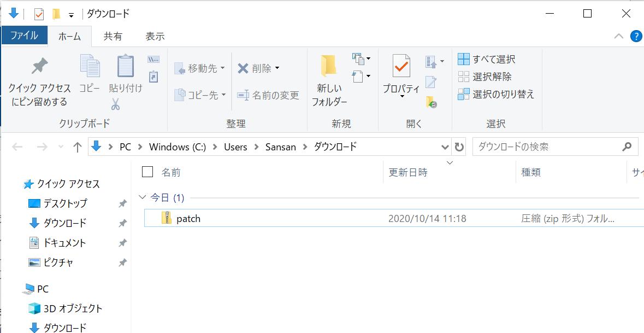644x333 pixels.
Task: Click the Edit icon in the Open group
Action: pos(431,82)
